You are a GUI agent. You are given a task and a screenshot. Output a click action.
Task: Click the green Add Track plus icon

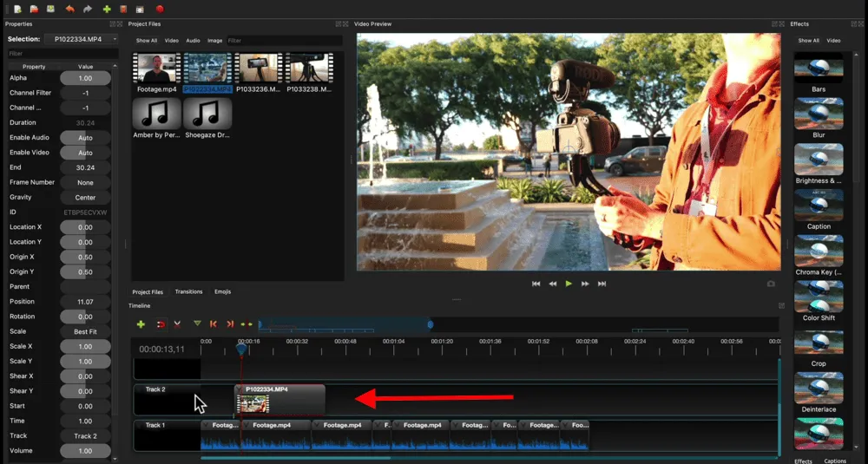click(141, 323)
